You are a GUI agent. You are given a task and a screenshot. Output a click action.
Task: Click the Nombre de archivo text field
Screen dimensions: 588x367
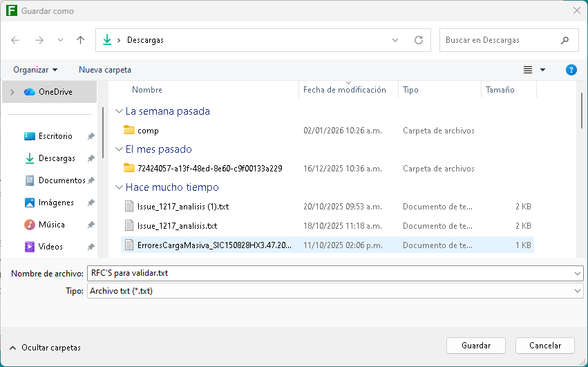coord(330,273)
